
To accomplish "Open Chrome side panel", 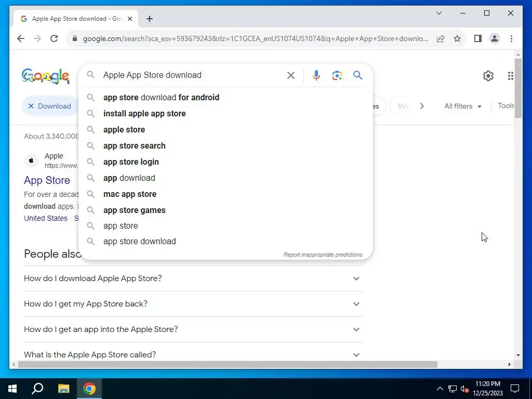I will tap(478, 38).
